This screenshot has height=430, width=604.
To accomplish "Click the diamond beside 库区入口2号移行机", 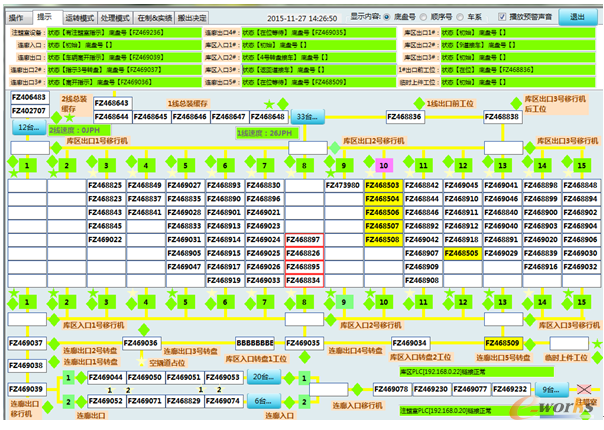I will click(331, 319).
